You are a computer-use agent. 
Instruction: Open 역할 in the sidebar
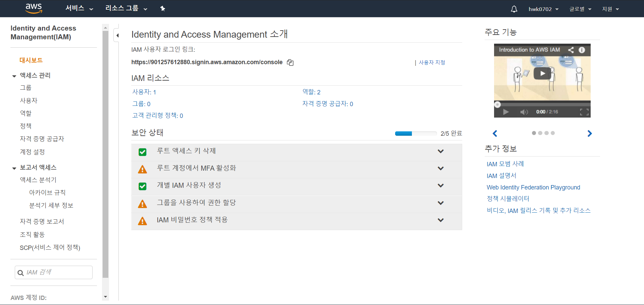[25, 113]
